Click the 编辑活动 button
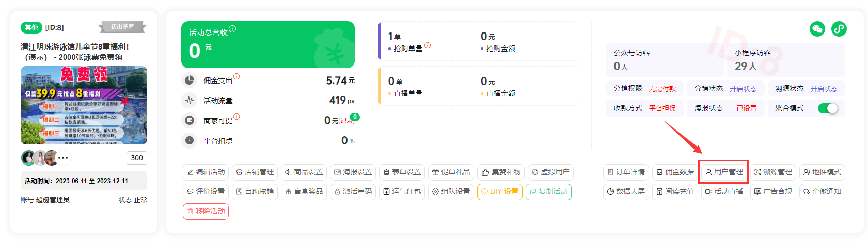 pos(206,172)
